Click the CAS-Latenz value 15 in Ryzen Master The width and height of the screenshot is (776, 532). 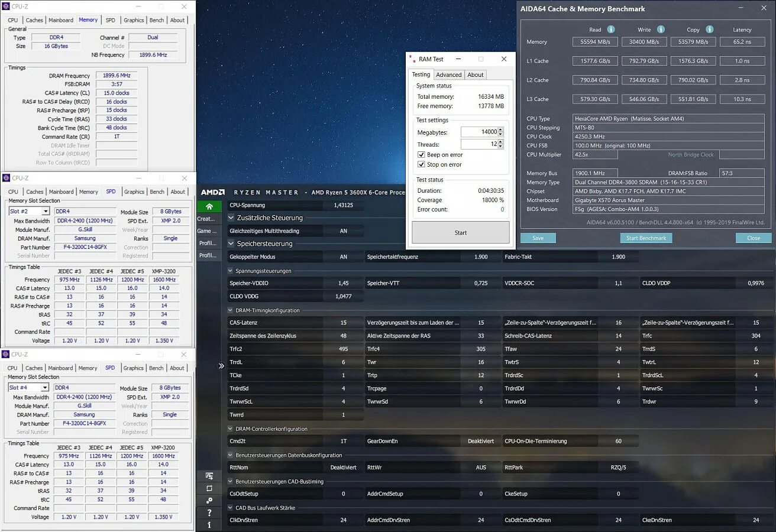[x=344, y=323]
